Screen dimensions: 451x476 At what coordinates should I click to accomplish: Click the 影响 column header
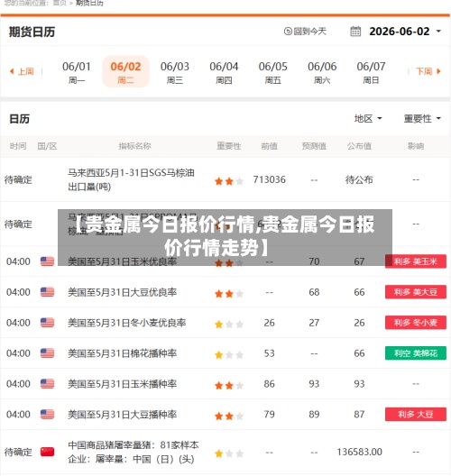pos(416,146)
